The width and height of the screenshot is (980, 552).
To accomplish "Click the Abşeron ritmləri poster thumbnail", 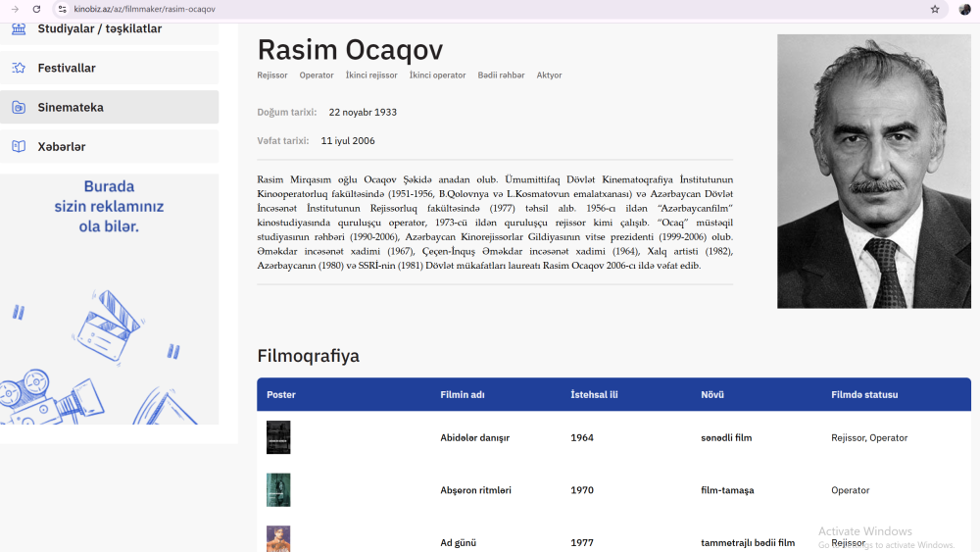I will coord(278,490).
